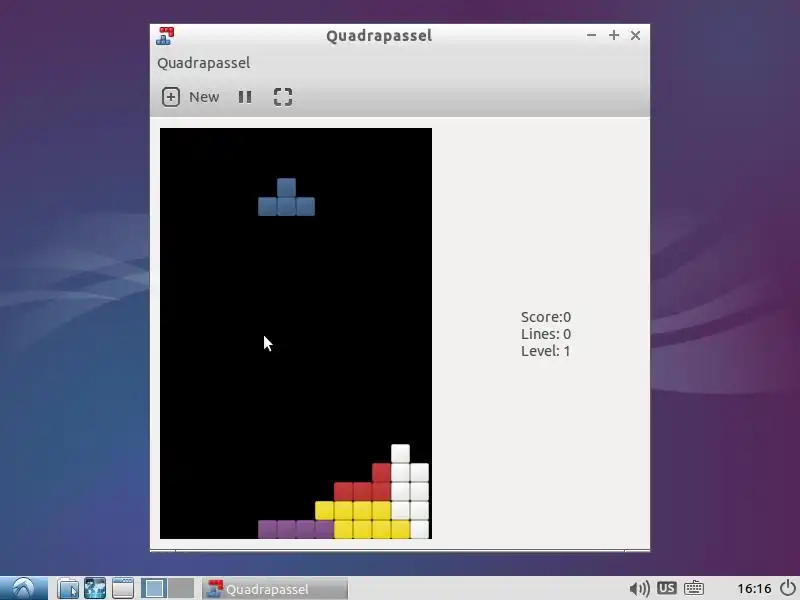Open the Quadrapassel application menu
The height and width of the screenshot is (600, 800).
(204, 63)
